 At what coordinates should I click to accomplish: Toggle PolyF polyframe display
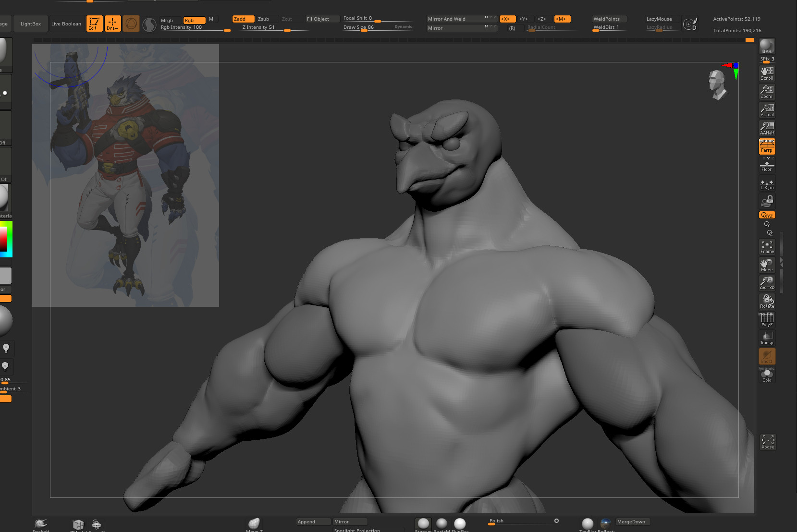click(767, 320)
